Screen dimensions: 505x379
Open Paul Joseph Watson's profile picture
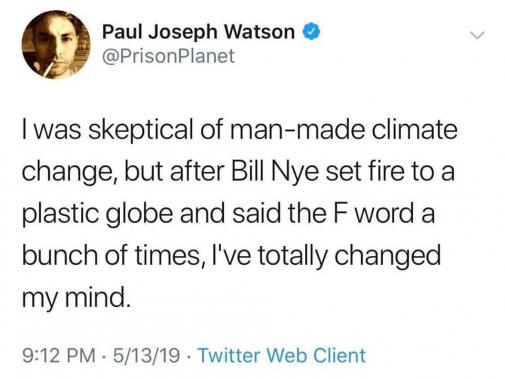(56, 45)
